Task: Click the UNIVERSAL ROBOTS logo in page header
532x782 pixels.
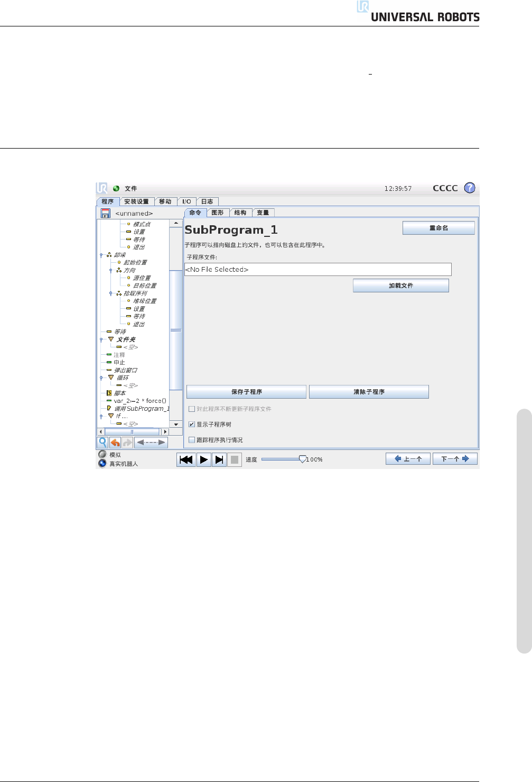Action: [x=418, y=12]
